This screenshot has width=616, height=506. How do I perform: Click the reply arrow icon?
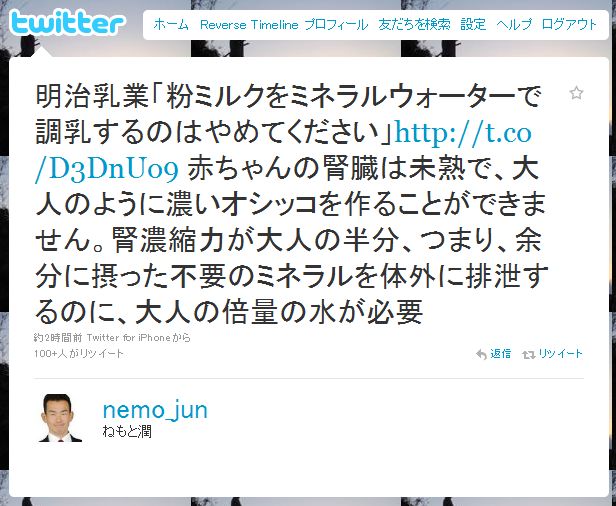[481, 354]
